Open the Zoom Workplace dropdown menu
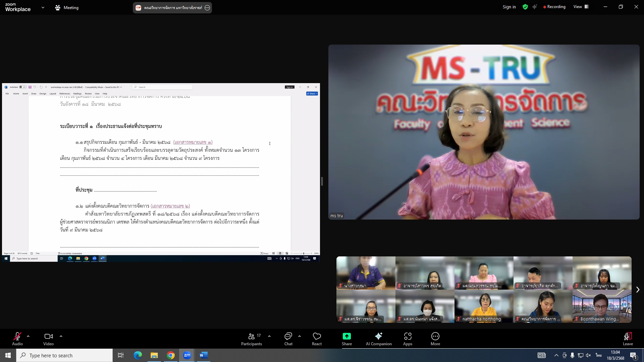Image resolution: width=644 pixels, height=362 pixels. [x=43, y=7]
